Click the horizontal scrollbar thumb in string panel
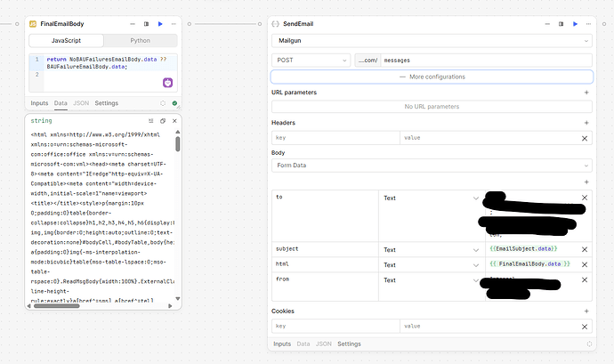The width and height of the screenshot is (614, 364). (x=56, y=306)
